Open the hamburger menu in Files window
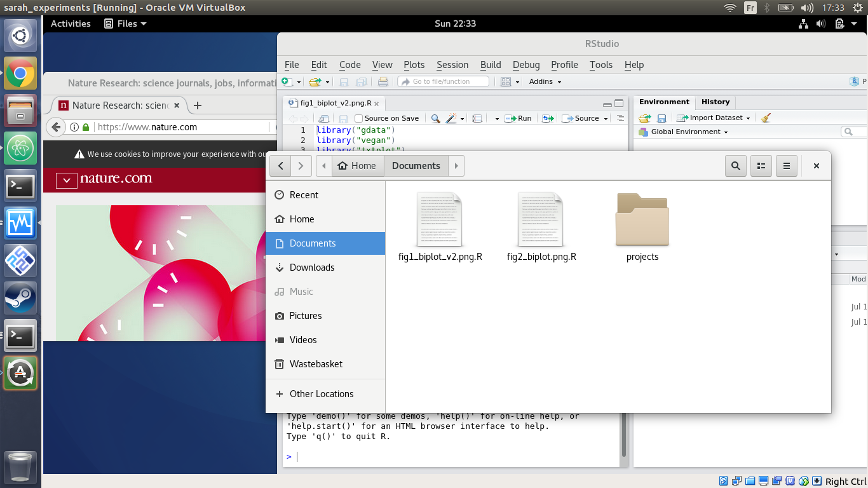 (786, 166)
